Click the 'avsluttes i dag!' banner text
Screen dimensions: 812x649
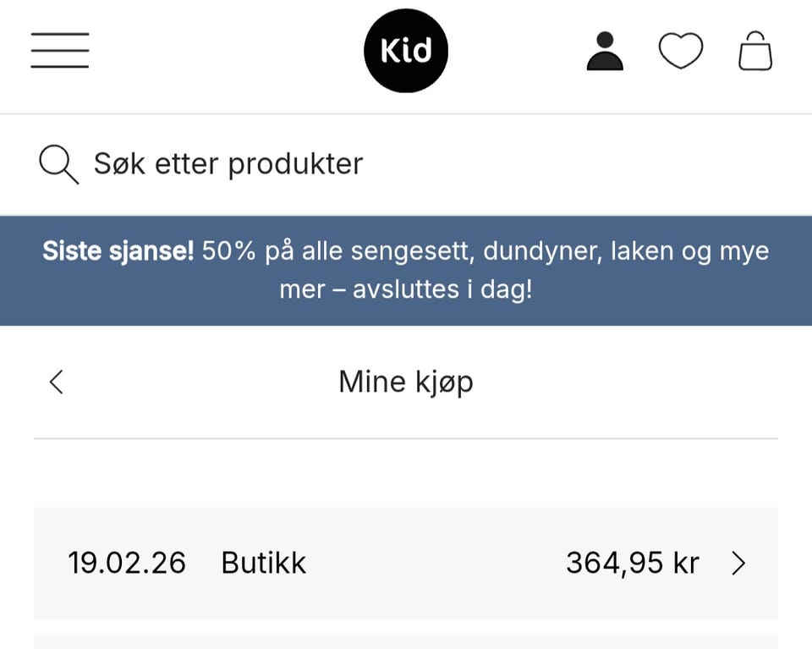pyautogui.click(x=442, y=289)
